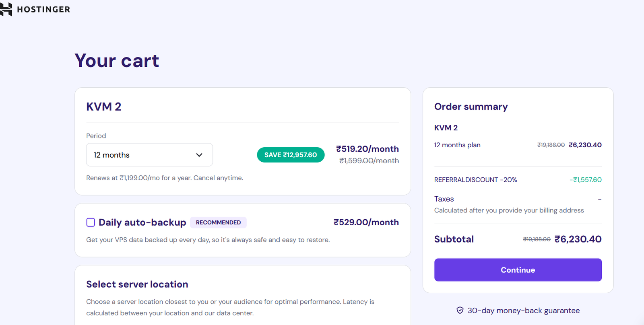Viewport: 644px width, 325px height.
Task: Click the RECOMMENDED badge
Action: tap(218, 222)
